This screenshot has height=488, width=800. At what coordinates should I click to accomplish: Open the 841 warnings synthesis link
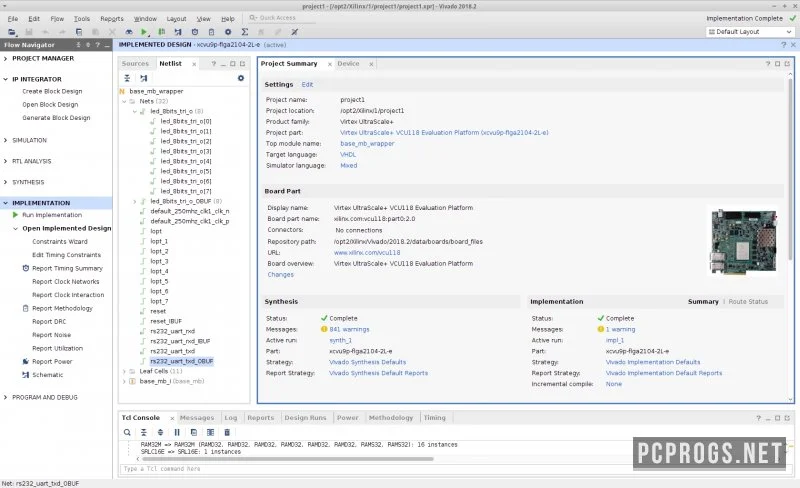(349, 329)
